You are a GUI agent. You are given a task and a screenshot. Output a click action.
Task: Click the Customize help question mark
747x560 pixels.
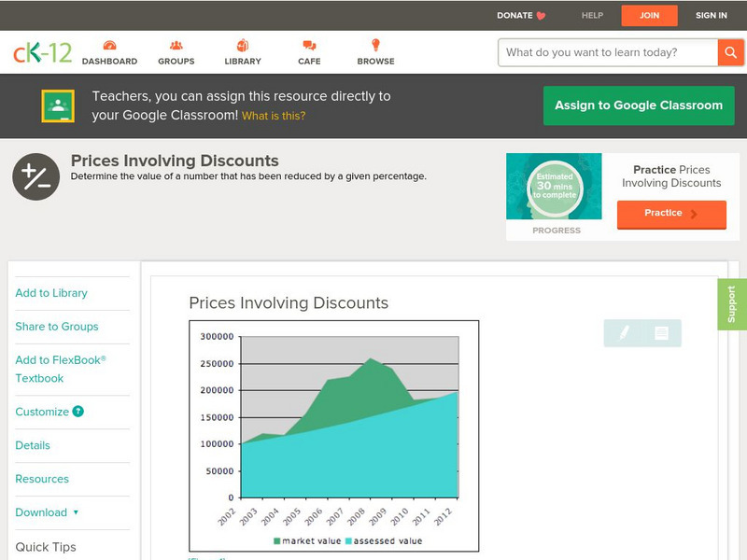click(78, 412)
